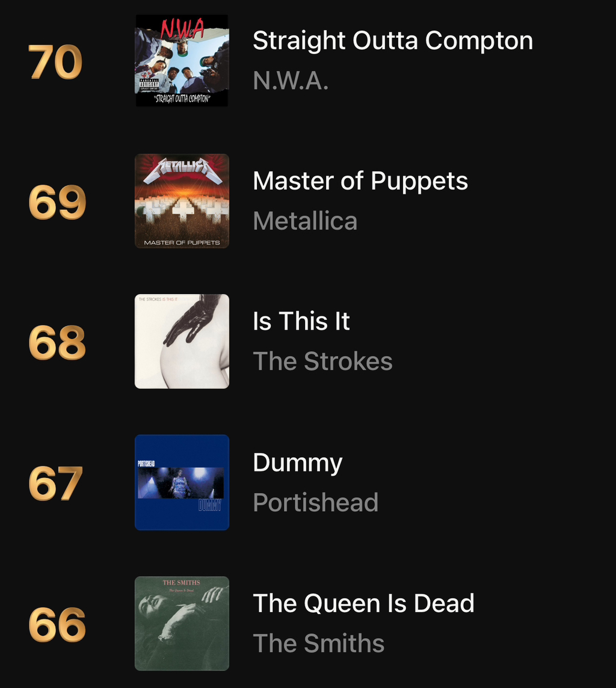This screenshot has width=616, height=688.
Task: Select rank number 67
Action: click(x=55, y=484)
